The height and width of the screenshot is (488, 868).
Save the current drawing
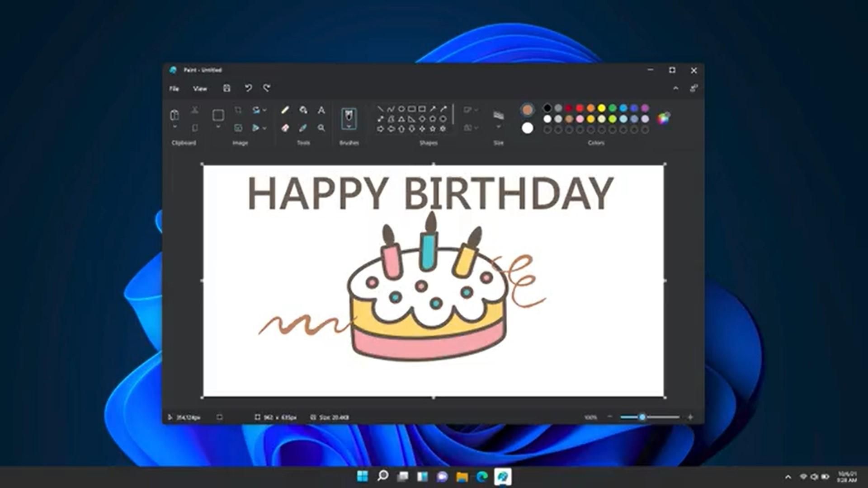pos(226,88)
